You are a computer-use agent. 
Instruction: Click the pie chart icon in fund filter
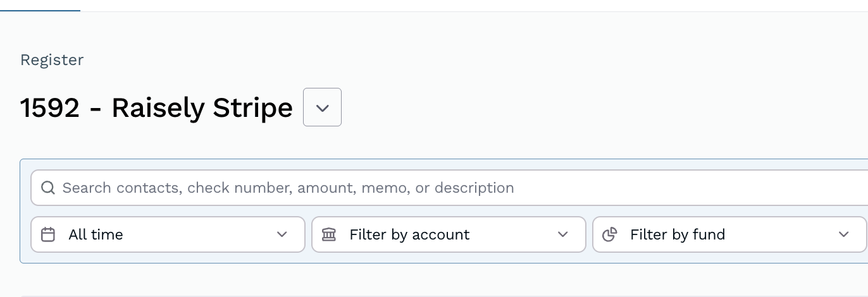point(610,234)
